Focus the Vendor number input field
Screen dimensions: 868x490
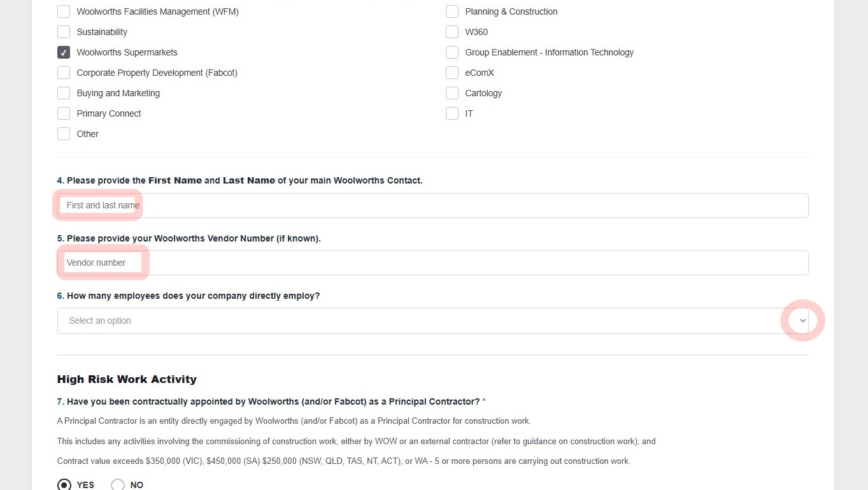(432, 263)
